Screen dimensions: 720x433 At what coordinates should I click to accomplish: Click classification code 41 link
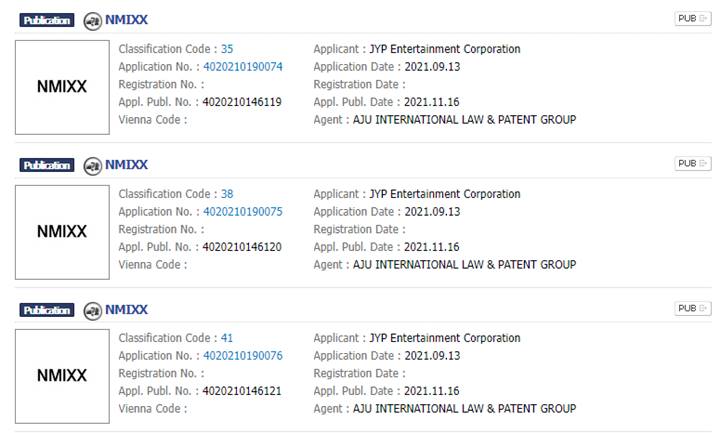[227, 338]
